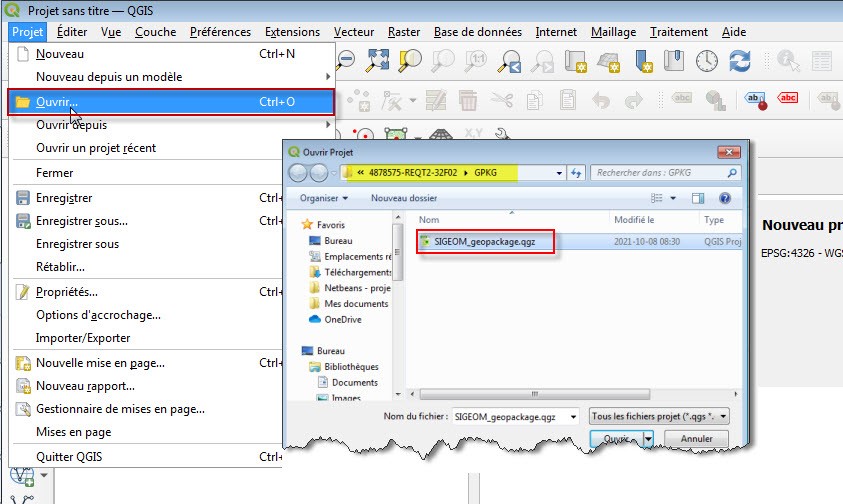
Task: Click the Copy Features icon
Action: pos(534,100)
